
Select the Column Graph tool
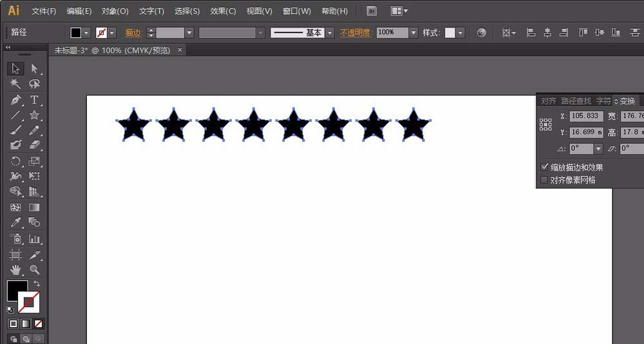pos(35,238)
